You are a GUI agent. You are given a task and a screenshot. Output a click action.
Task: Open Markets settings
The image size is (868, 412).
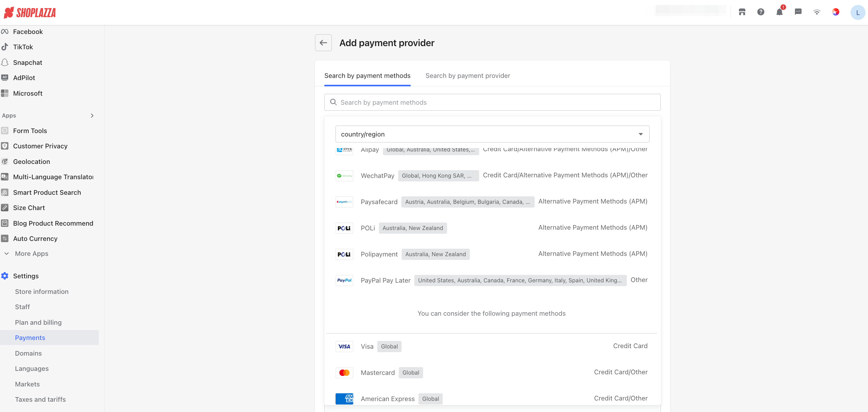pyautogui.click(x=27, y=384)
